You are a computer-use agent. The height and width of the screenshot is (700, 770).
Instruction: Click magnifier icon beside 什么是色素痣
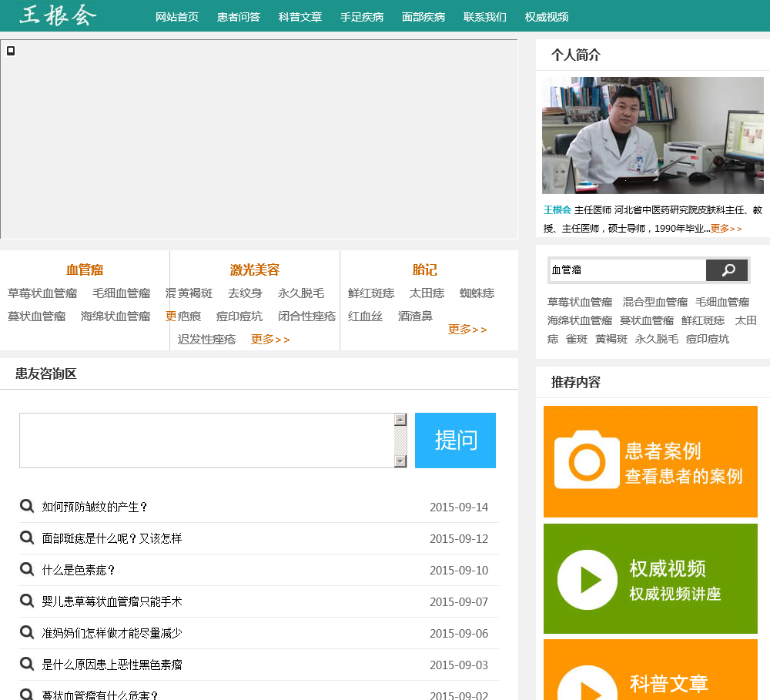coord(27,569)
